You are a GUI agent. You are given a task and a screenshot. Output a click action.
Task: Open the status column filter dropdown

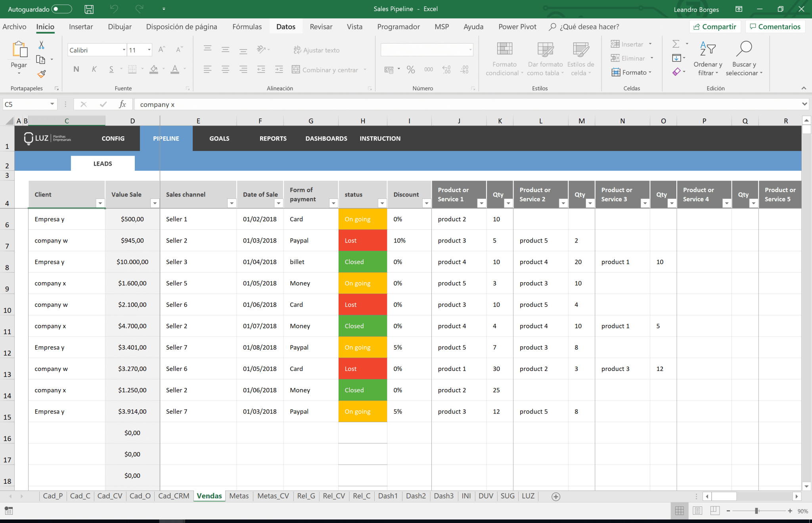[x=382, y=203]
